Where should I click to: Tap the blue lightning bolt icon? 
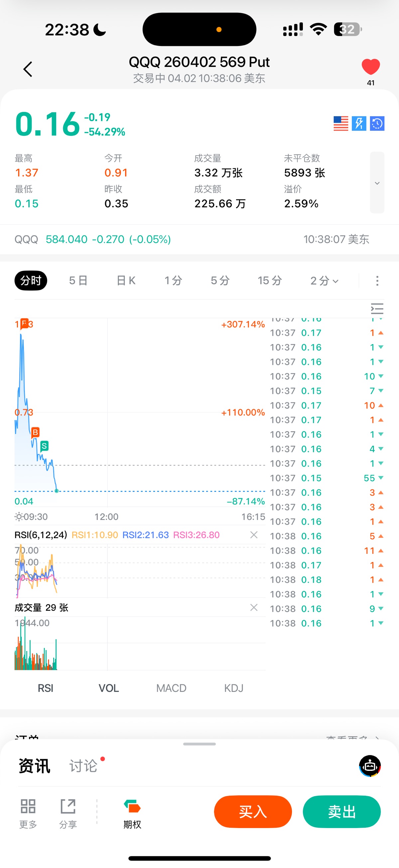pyautogui.click(x=359, y=123)
